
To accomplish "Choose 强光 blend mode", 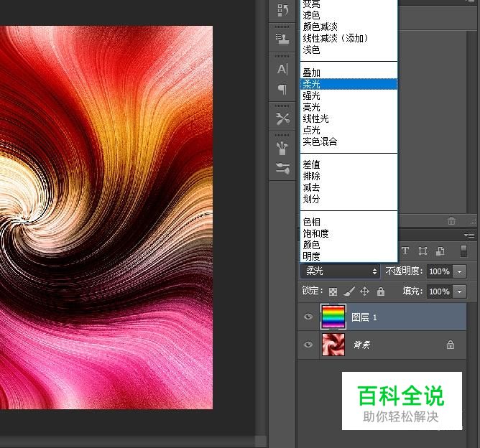I will tap(349, 95).
